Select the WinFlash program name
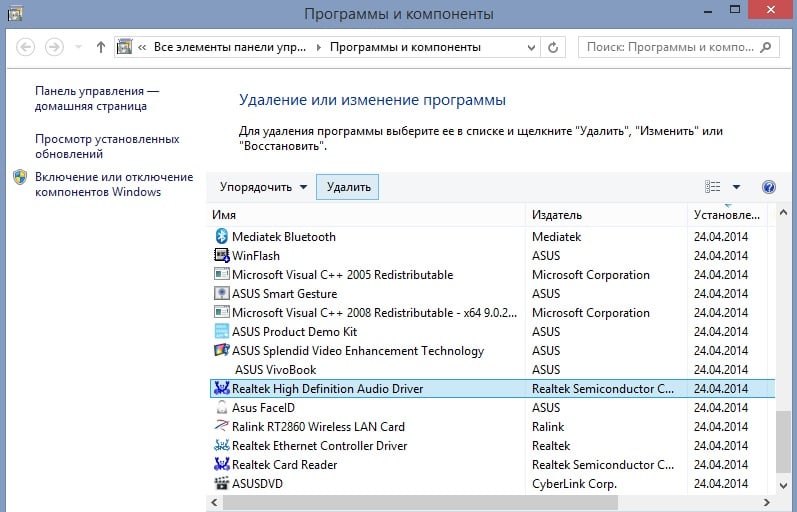The image size is (797, 512). click(x=256, y=255)
